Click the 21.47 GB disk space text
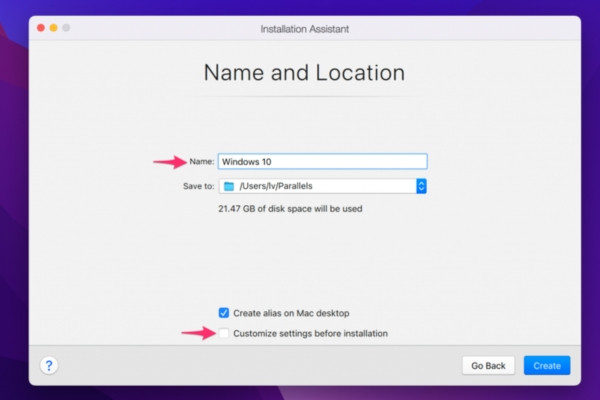600x400 pixels. click(x=290, y=209)
